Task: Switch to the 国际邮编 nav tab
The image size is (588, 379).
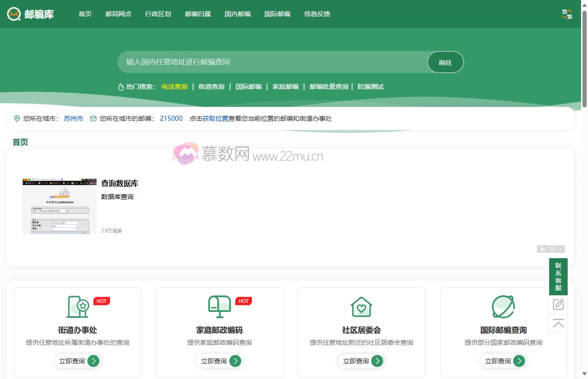Action: tap(277, 14)
